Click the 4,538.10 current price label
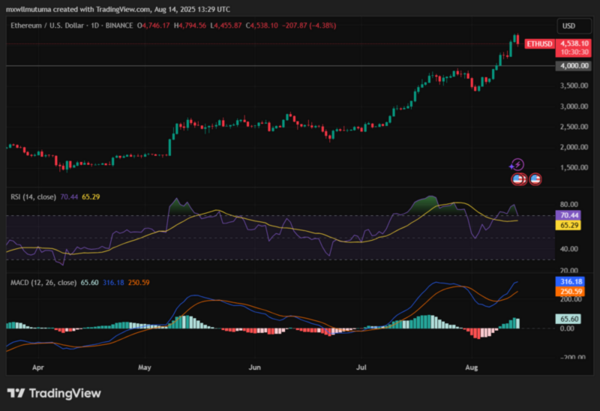Image resolution: width=600 pixels, height=411 pixels. point(574,44)
